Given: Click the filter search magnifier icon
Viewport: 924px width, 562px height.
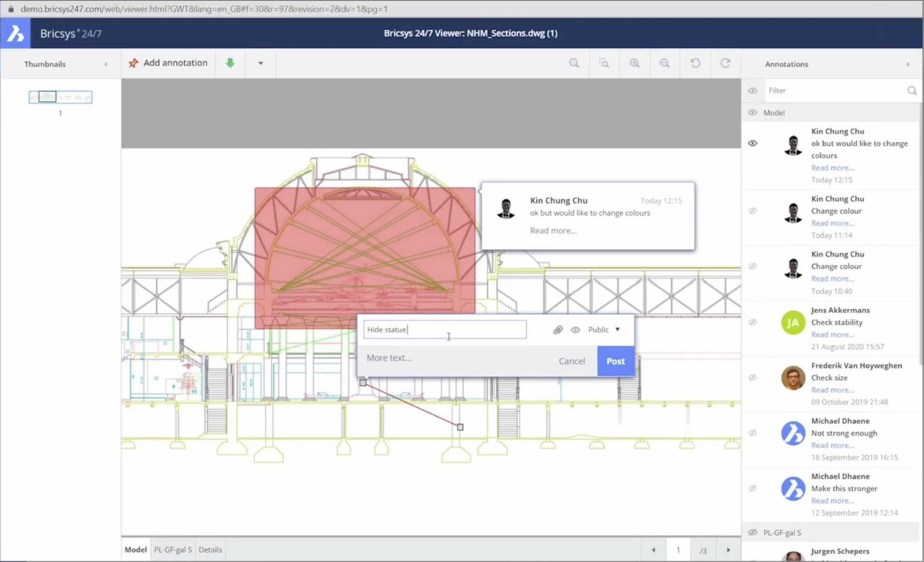Looking at the screenshot, I should coord(912,91).
